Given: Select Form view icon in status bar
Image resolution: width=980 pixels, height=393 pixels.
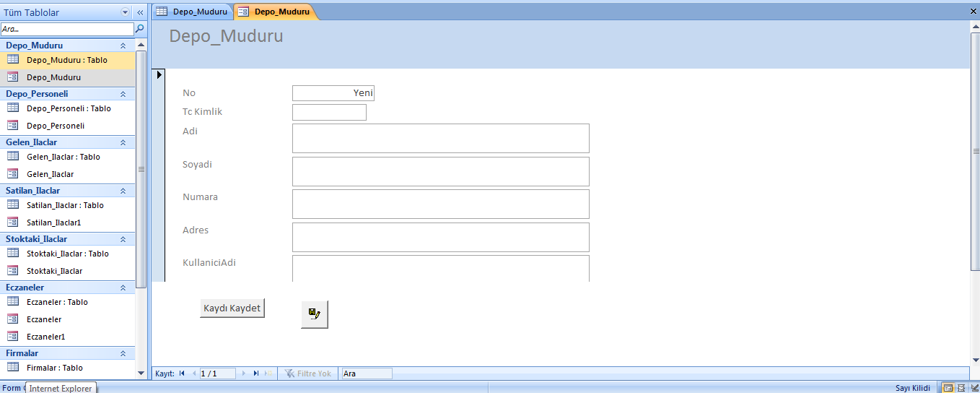Looking at the screenshot, I should click(x=948, y=388).
